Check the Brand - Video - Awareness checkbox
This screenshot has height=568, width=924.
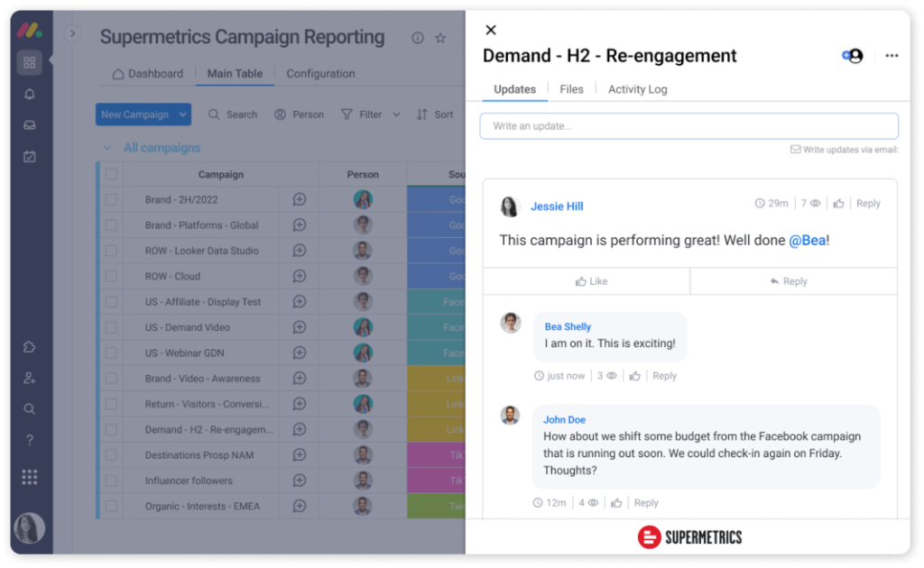point(111,379)
